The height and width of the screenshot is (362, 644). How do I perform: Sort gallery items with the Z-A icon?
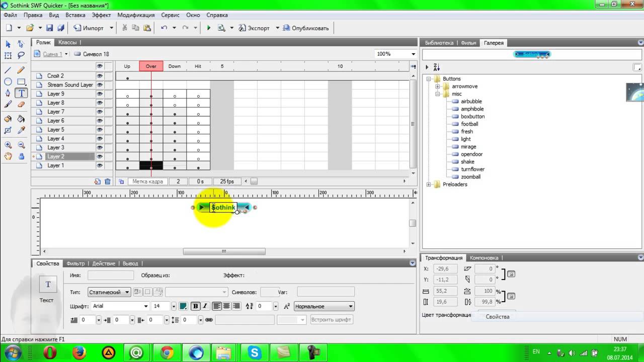(x=436, y=67)
